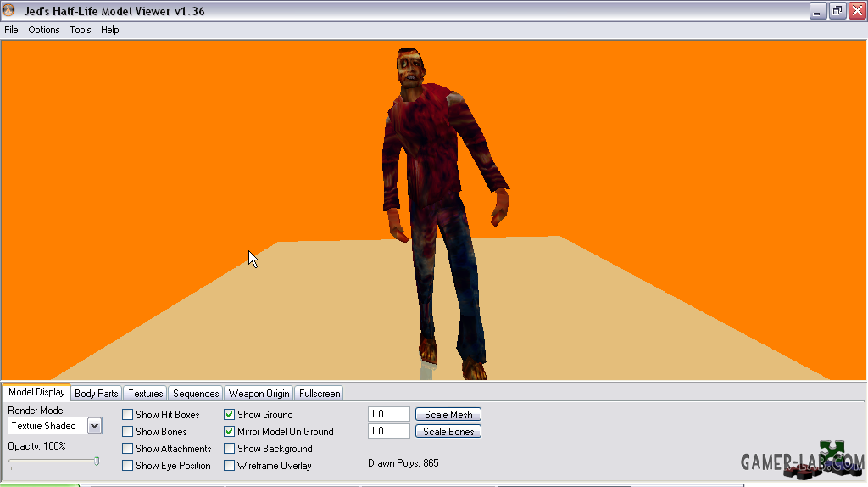Restore down the Model Viewer window

tap(837, 10)
